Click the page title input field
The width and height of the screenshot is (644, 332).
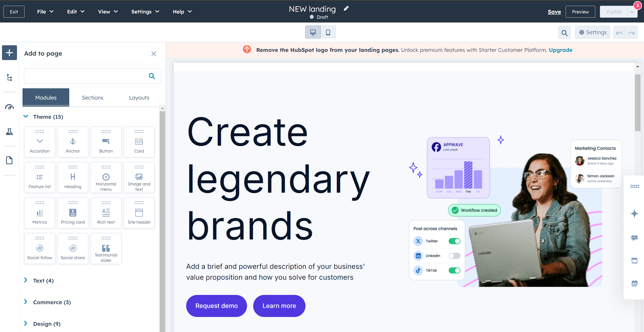point(312,8)
